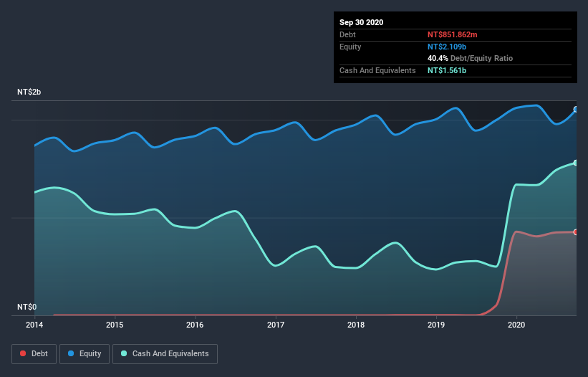Click the NT$0 y-axis label

(x=27, y=307)
